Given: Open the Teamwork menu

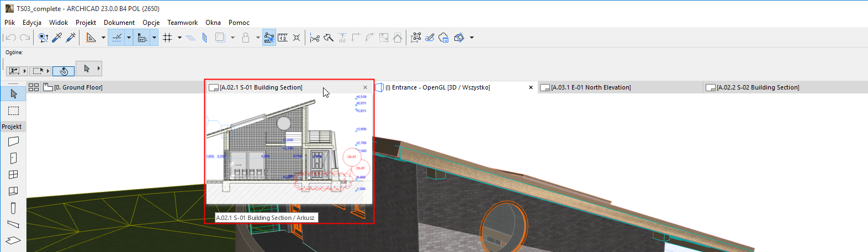Looking at the screenshot, I should (x=182, y=23).
